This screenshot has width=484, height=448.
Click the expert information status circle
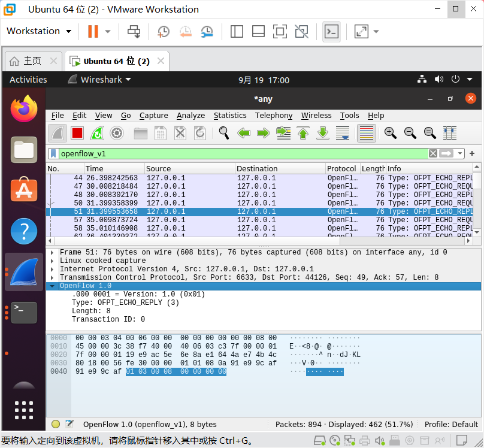click(56, 424)
